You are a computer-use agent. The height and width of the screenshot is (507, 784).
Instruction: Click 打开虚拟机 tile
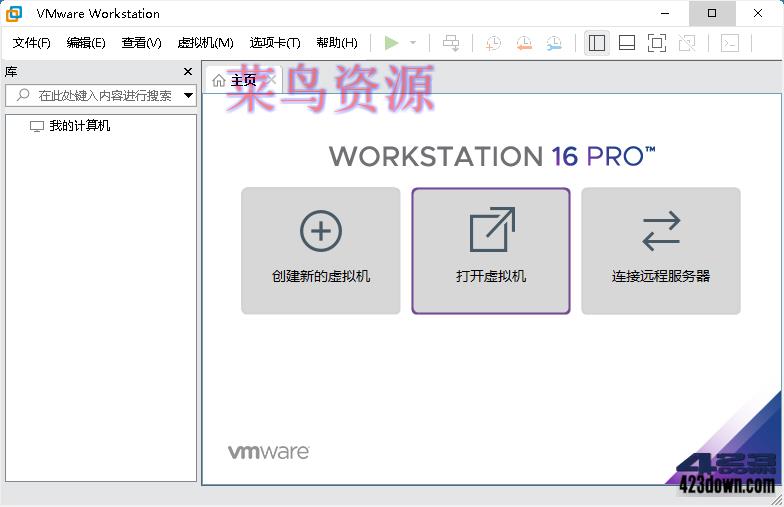(490, 251)
